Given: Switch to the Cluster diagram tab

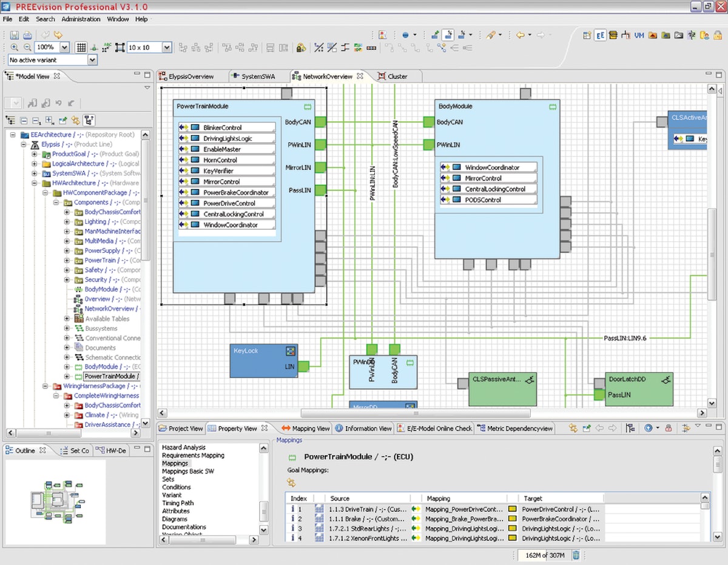Looking at the screenshot, I should click(x=397, y=76).
